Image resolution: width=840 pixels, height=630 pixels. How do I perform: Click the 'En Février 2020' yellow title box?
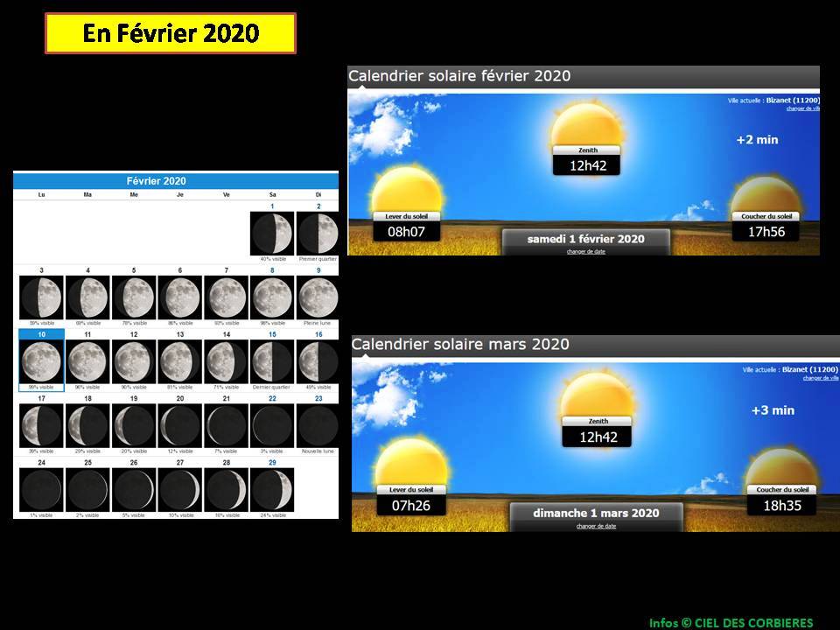click(171, 33)
